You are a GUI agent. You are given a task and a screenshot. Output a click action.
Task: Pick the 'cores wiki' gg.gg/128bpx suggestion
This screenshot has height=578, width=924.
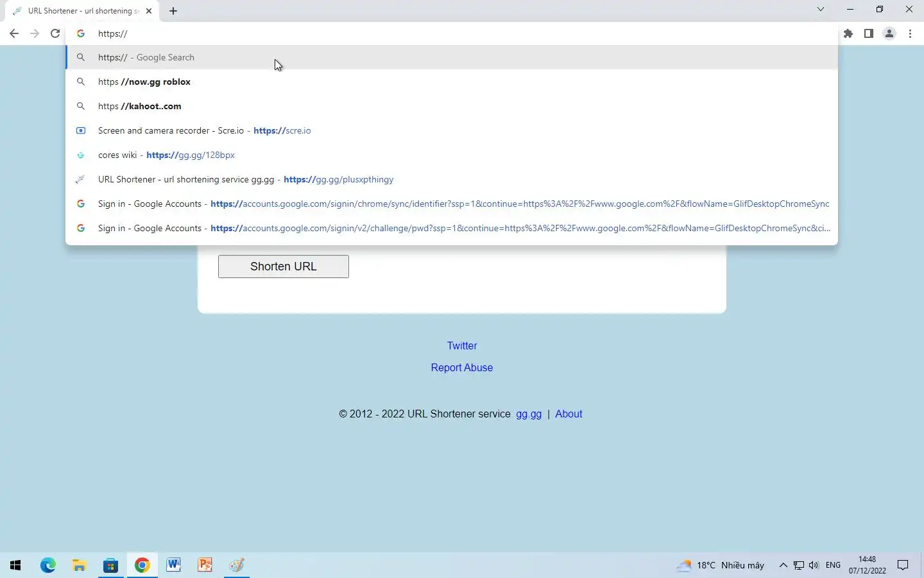pyautogui.click(x=452, y=155)
